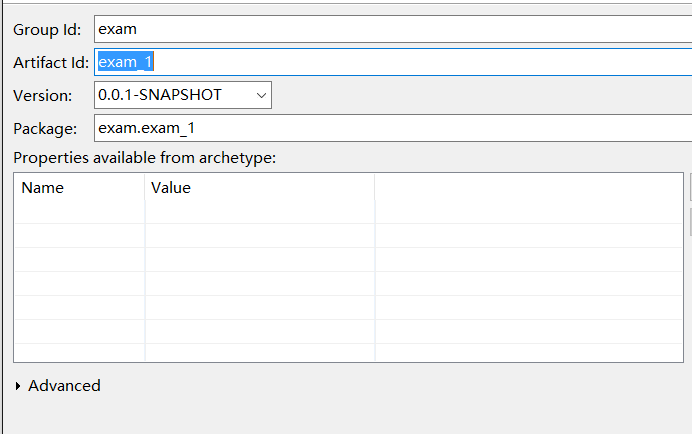Click the "Group Id:" label
The height and width of the screenshot is (434, 692).
point(47,30)
